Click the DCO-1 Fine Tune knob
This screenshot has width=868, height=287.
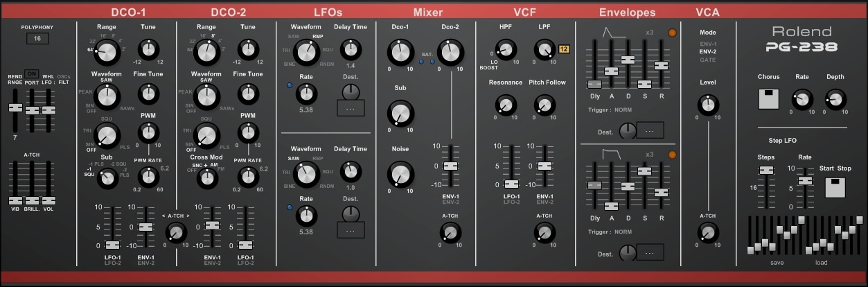point(148,94)
